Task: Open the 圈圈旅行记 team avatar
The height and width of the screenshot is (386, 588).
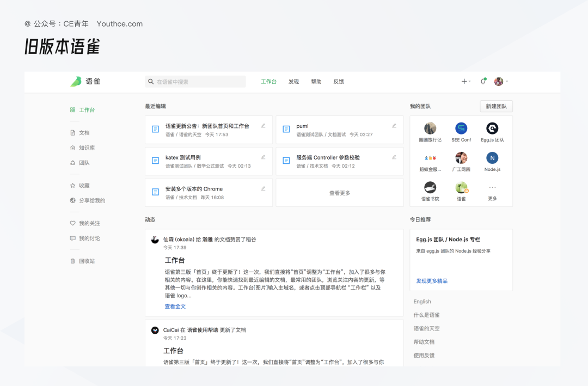Action: 430,128
